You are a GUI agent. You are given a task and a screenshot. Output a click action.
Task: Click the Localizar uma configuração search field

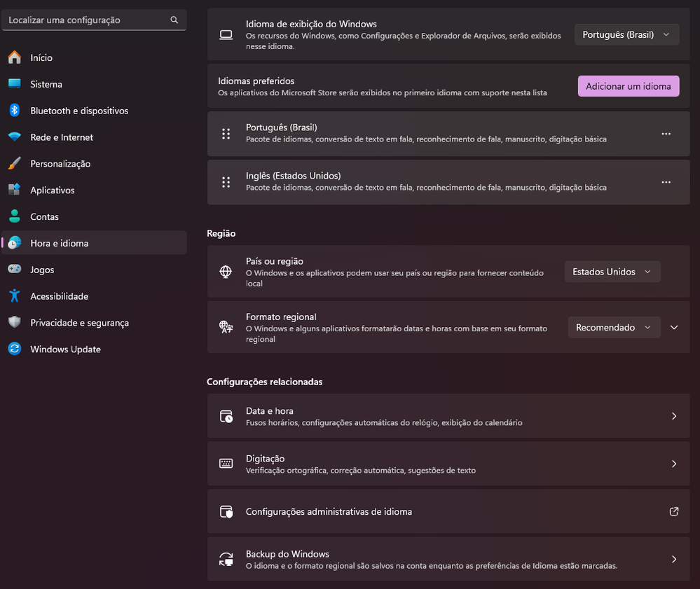pyautogui.click(x=94, y=20)
